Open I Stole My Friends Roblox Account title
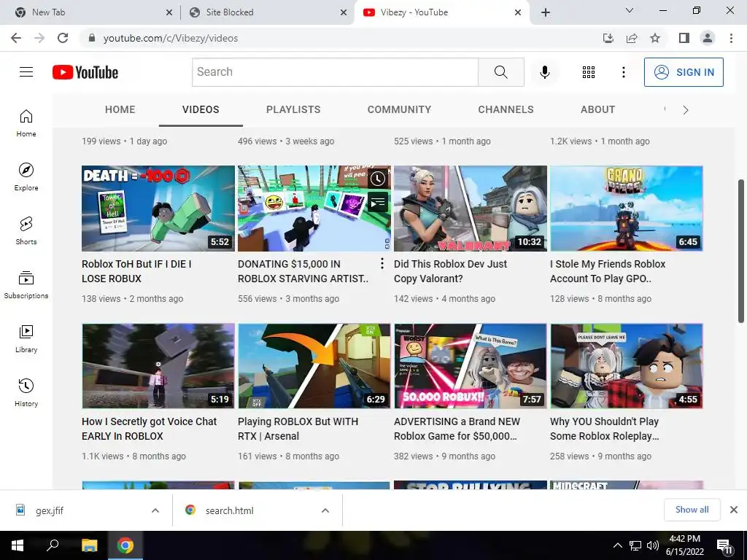Viewport: 747px width, 560px height. coord(608,271)
